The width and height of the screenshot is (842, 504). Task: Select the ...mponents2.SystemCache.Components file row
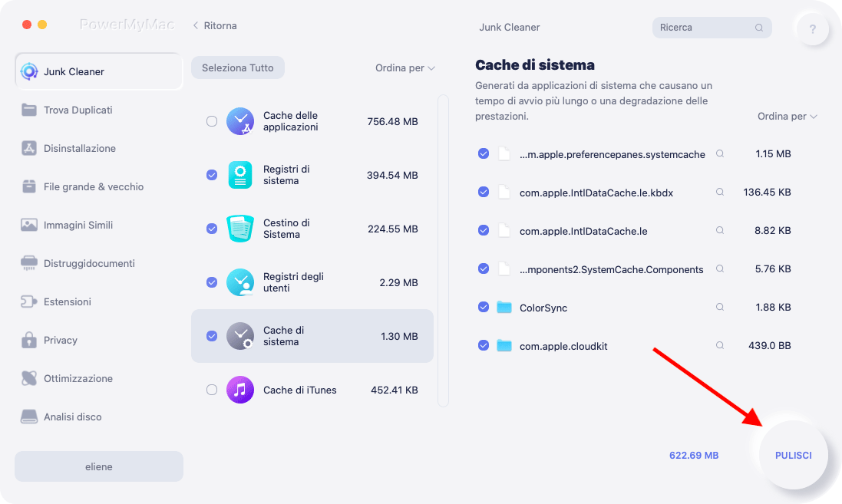coord(634,269)
